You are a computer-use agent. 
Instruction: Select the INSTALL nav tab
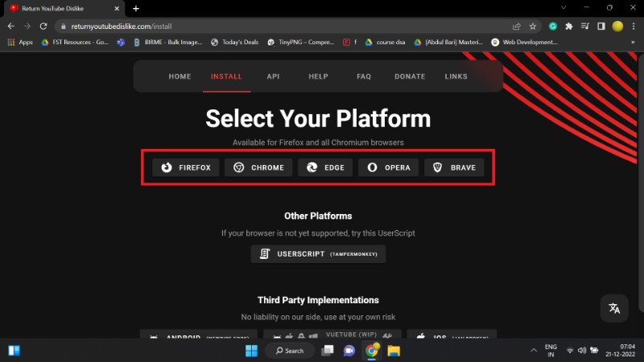tap(226, 76)
